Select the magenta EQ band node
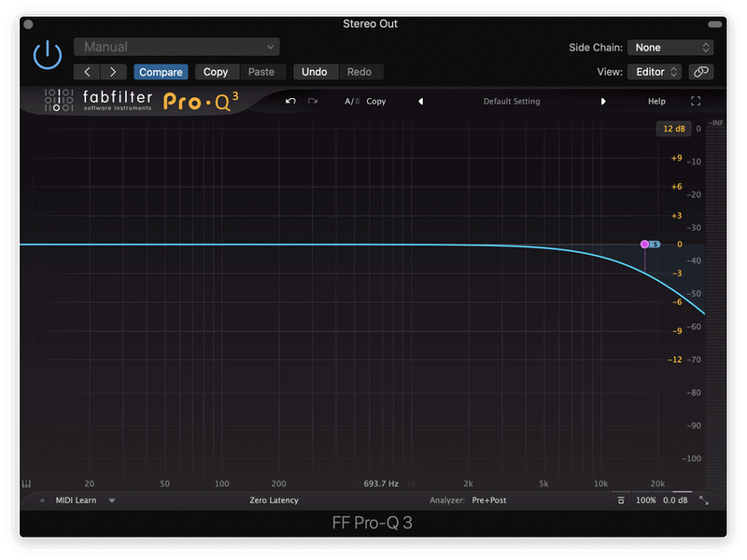 [x=644, y=245]
